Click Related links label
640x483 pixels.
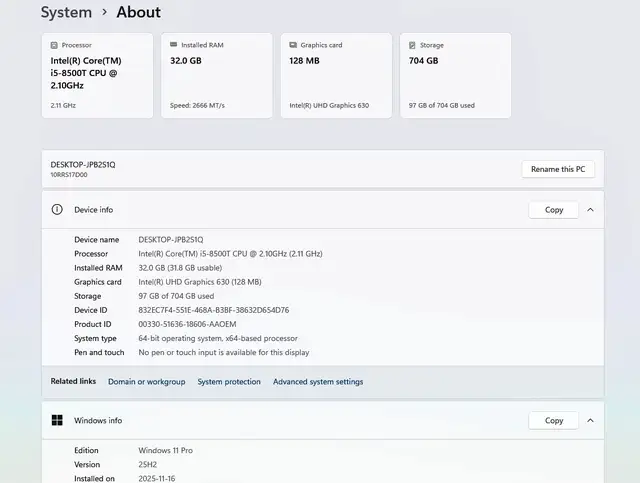73,381
